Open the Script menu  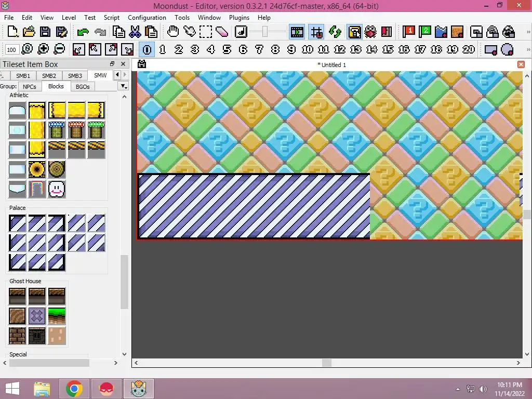(x=111, y=18)
